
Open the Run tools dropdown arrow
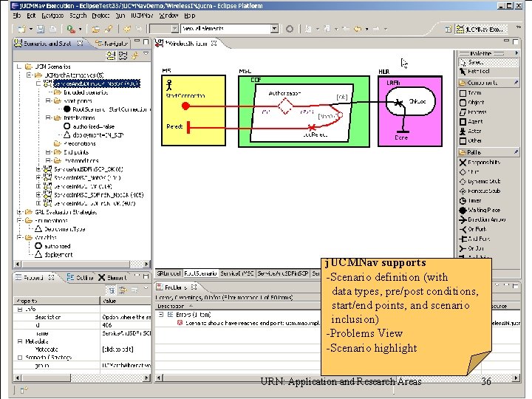coord(80,29)
